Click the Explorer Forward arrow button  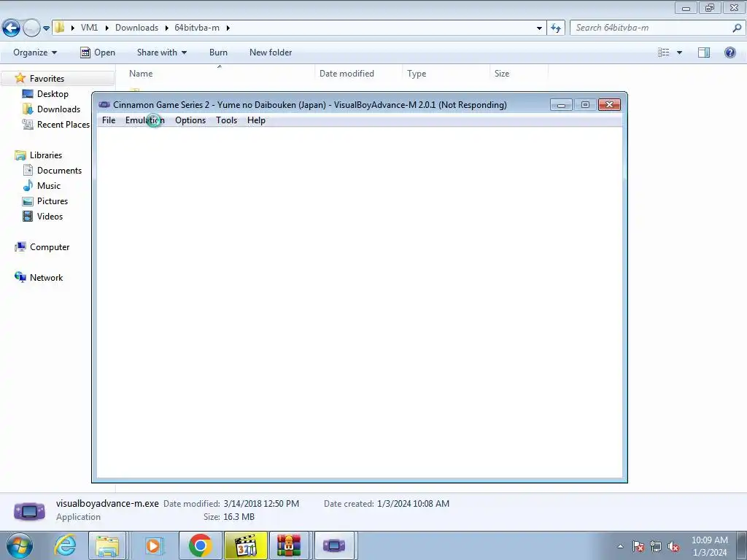coord(31,28)
